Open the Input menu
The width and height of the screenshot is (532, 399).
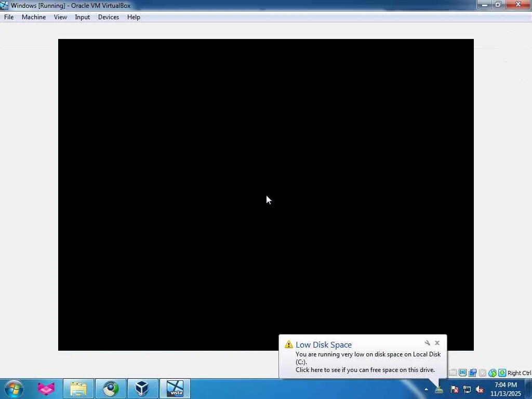pyautogui.click(x=83, y=17)
